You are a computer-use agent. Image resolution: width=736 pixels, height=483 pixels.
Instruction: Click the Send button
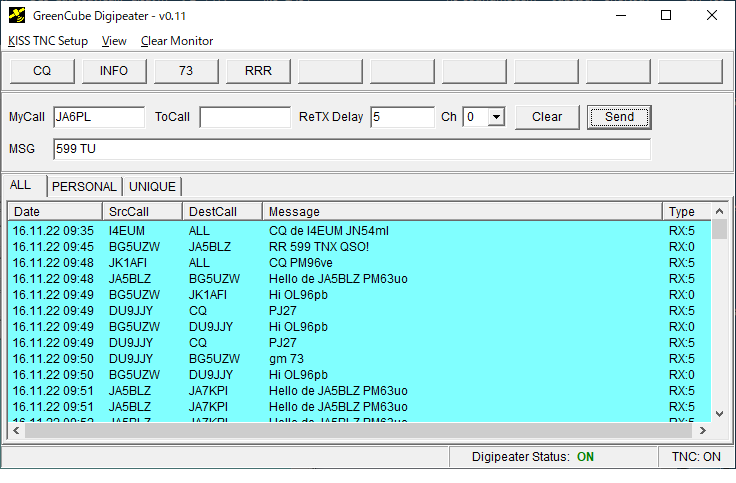click(619, 117)
